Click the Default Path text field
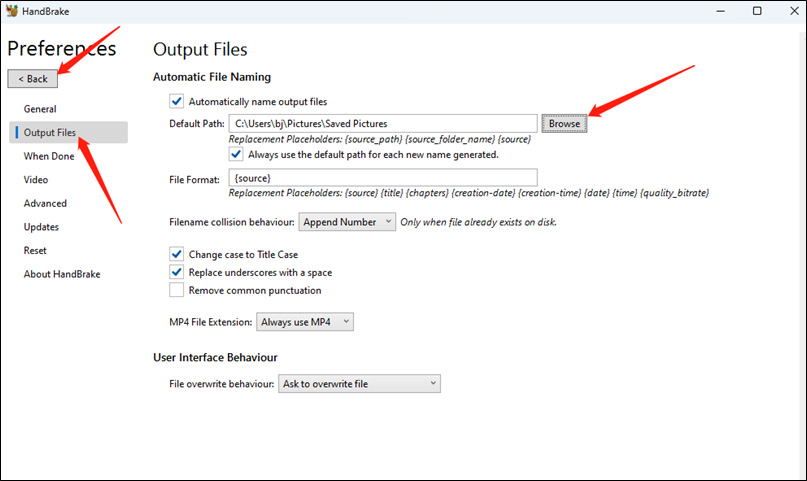Screen dimensions: 807x481 383,123
